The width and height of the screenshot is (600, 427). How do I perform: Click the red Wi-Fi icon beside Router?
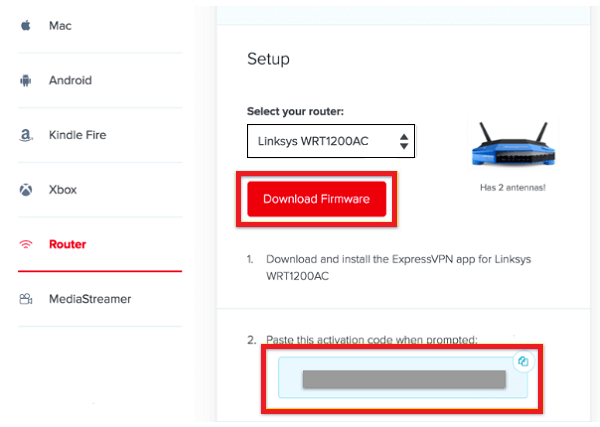(26, 244)
